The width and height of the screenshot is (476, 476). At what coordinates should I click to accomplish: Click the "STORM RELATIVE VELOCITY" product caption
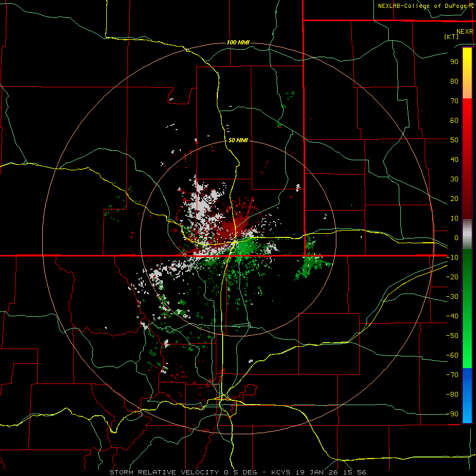164,472
